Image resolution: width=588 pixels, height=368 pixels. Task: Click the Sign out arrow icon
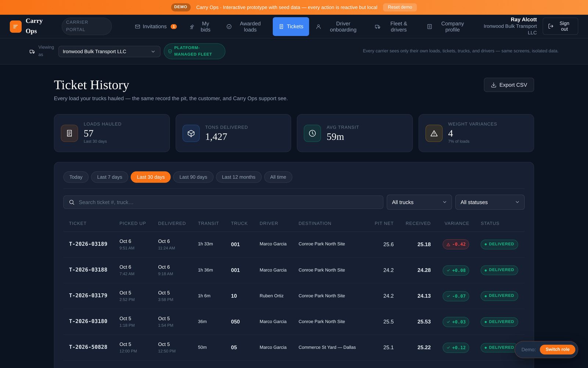point(551,26)
